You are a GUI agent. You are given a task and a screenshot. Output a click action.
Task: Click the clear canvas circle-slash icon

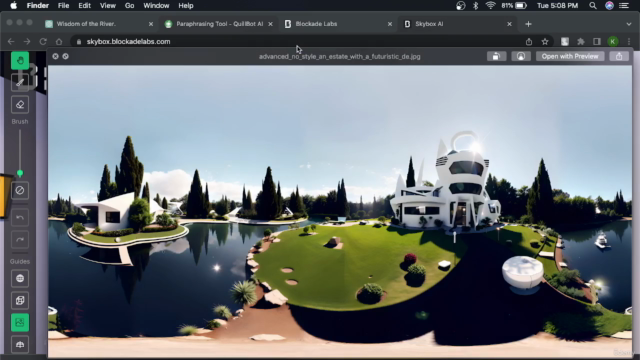(x=20, y=190)
